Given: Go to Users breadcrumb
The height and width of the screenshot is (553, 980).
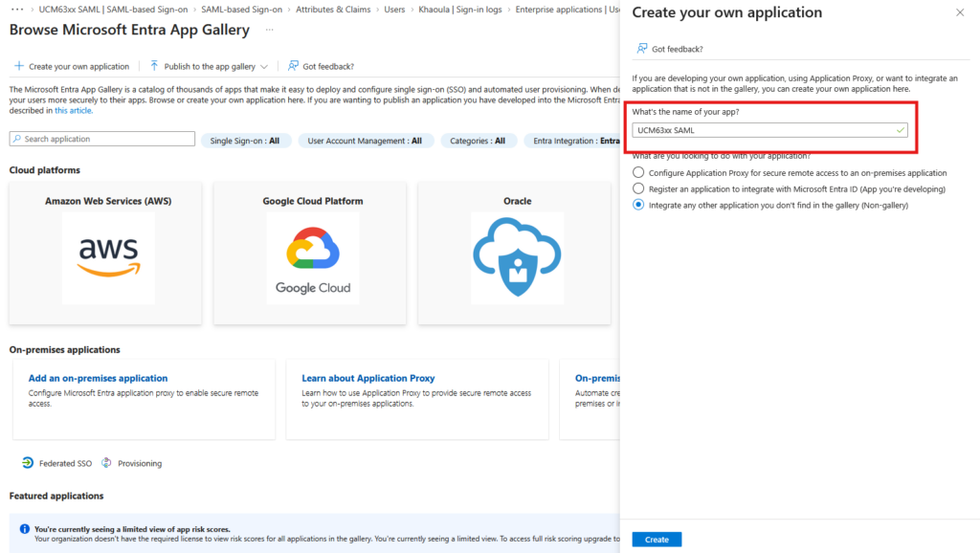Looking at the screenshot, I should click(x=394, y=10).
